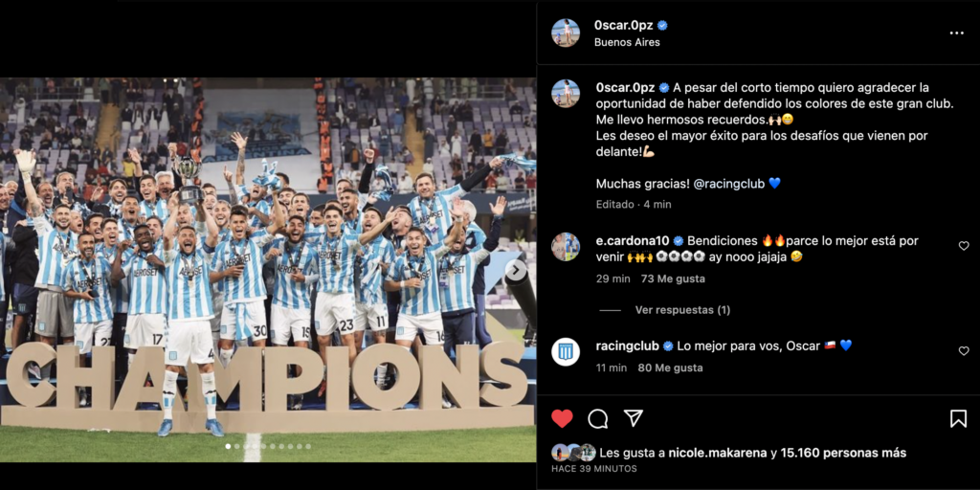This screenshot has width=980, height=490.
Task: Expand Ver respuestas (1) replies
Action: (682, 310)
